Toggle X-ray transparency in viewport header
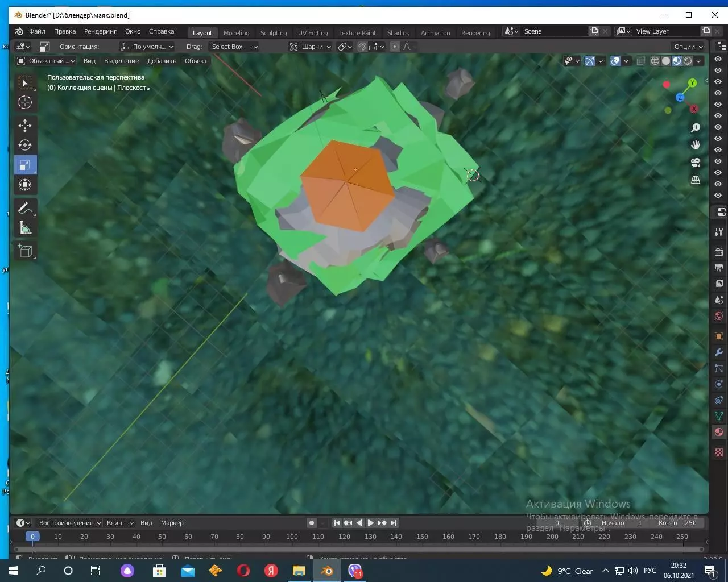 click(x=640, y=61)
